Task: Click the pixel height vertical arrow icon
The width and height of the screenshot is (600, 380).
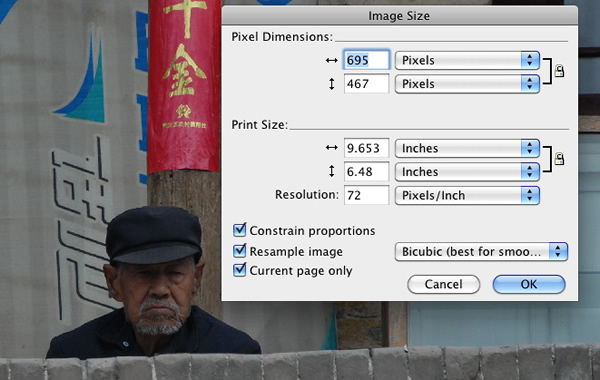Action: (x=331, y=84)
